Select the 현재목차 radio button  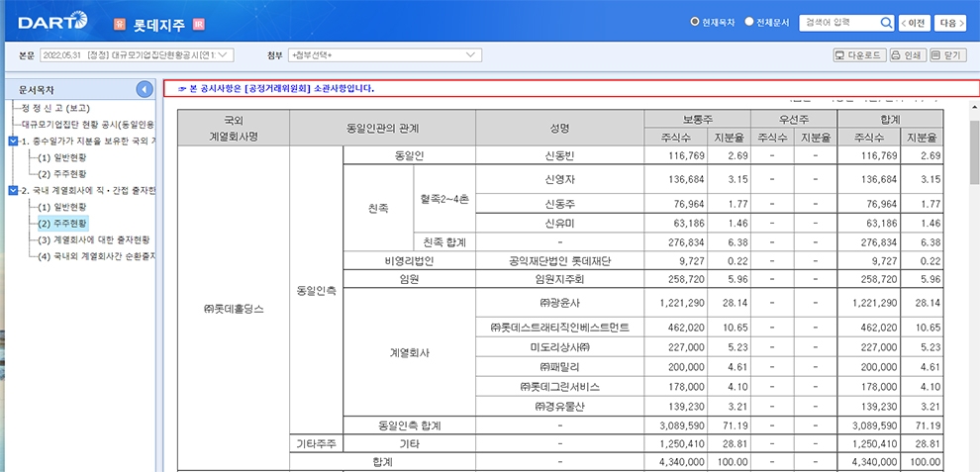pyautogui.click(x=695, y=22)
